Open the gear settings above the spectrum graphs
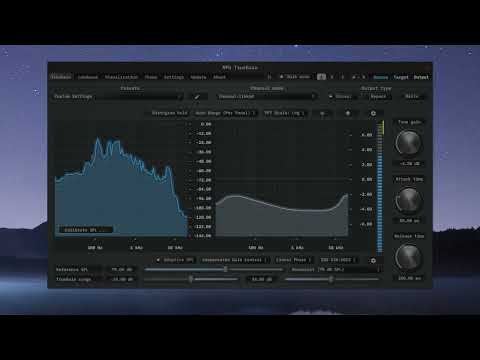This screenshot has height=360, width=480. click(x=373, y=113)
